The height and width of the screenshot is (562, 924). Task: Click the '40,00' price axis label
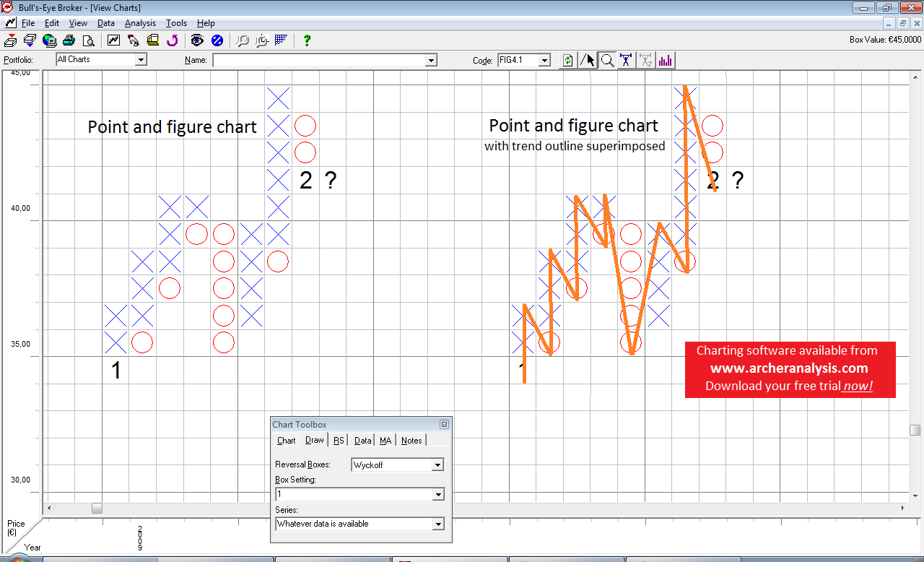(19, 208)
